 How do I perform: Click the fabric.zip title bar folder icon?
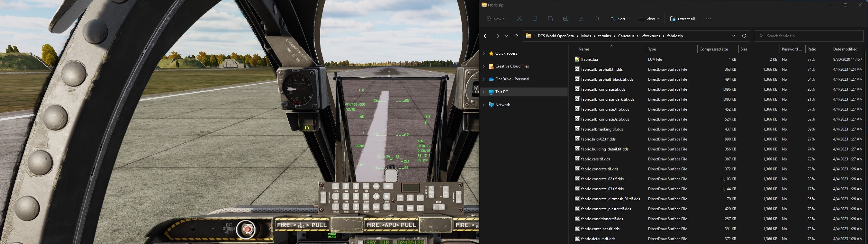pos(484,5)
